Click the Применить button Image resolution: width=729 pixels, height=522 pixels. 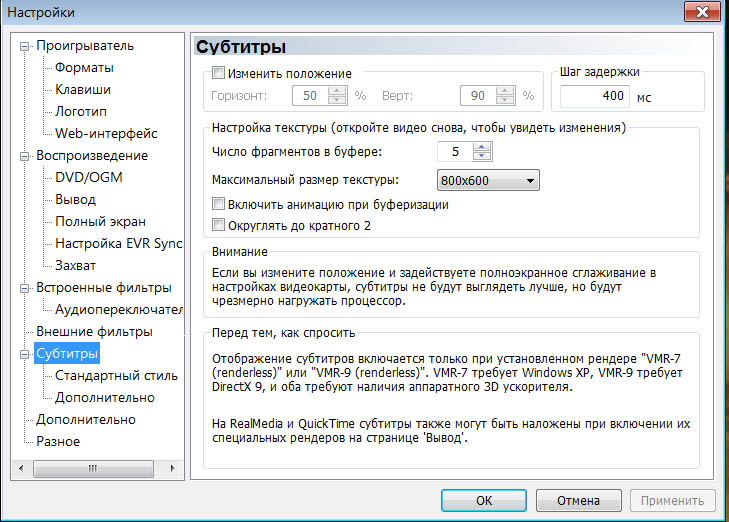[x=672, y=501]
